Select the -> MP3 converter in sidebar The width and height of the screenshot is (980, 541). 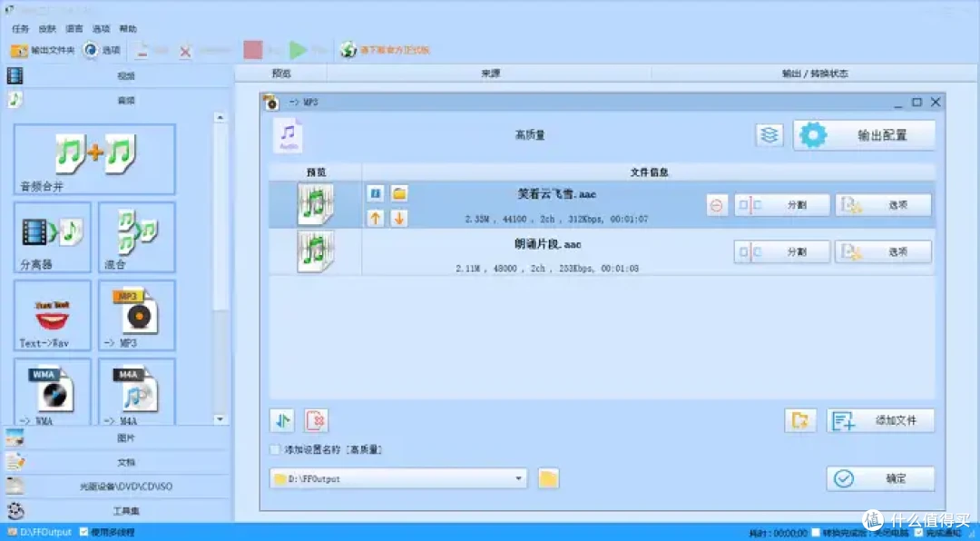137,315
